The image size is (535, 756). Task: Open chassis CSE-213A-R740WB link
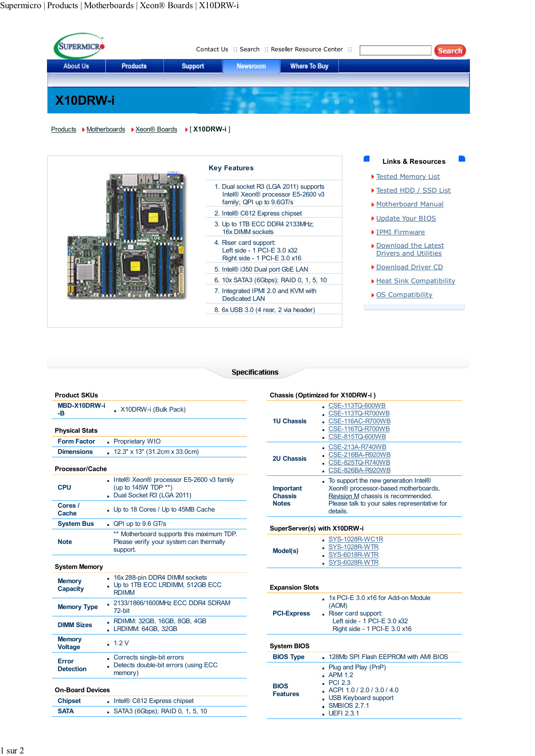357,447
